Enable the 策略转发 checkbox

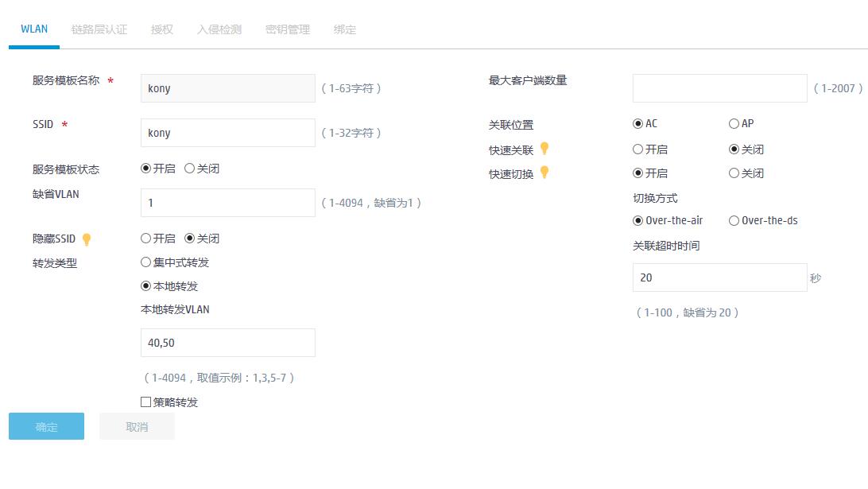pos(145,402)
